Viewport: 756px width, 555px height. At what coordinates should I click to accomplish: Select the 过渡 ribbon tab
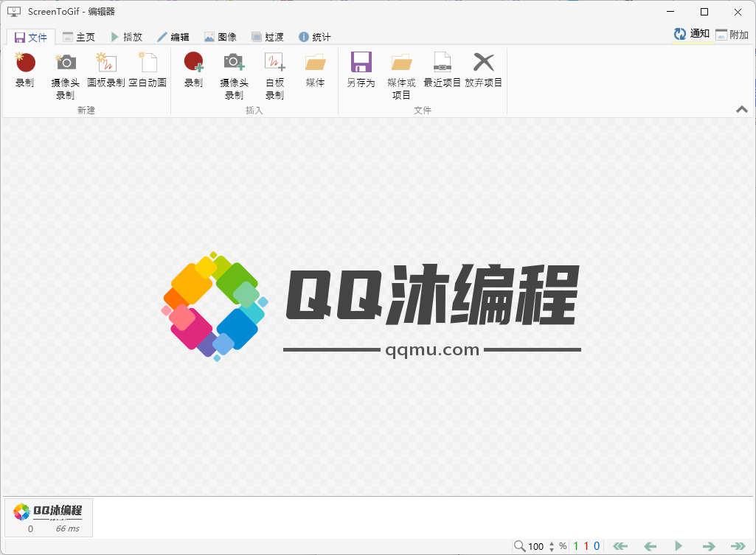pyautogui.click(x=268, y=37)
